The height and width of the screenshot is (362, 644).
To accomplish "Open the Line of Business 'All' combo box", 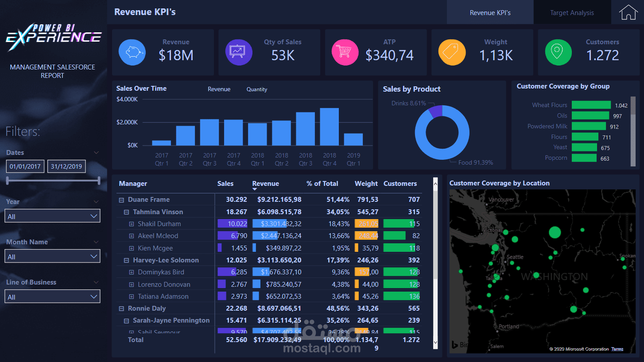I will coord(52,297).
